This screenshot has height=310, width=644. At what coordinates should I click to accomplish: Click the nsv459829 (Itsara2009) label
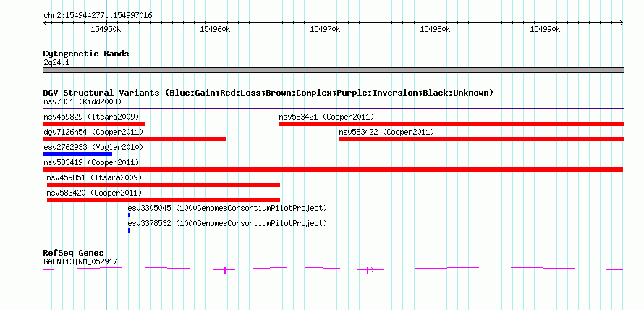click(91, 117)
